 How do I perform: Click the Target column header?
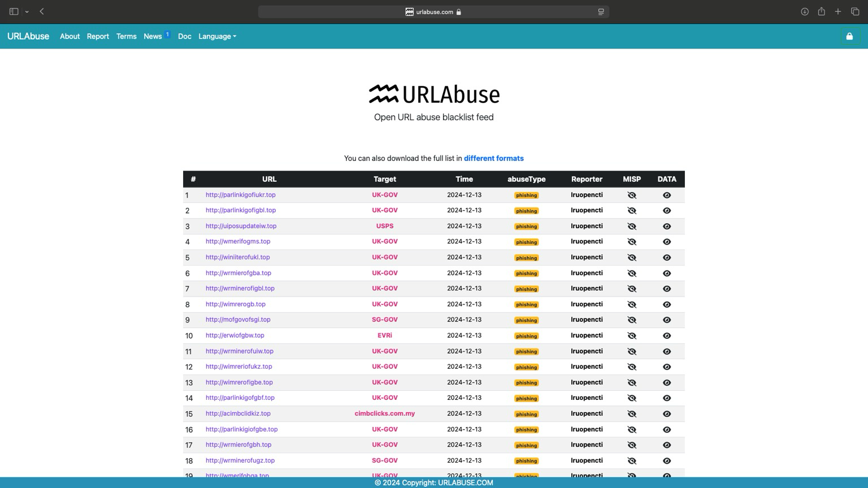(385, 179)
